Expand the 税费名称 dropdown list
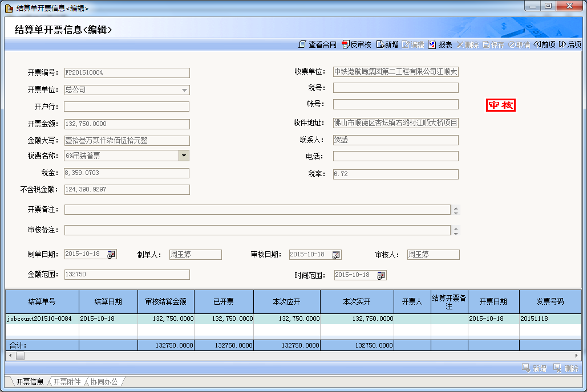The width and height of the screenshot is (587, 392). coord(184,156)
